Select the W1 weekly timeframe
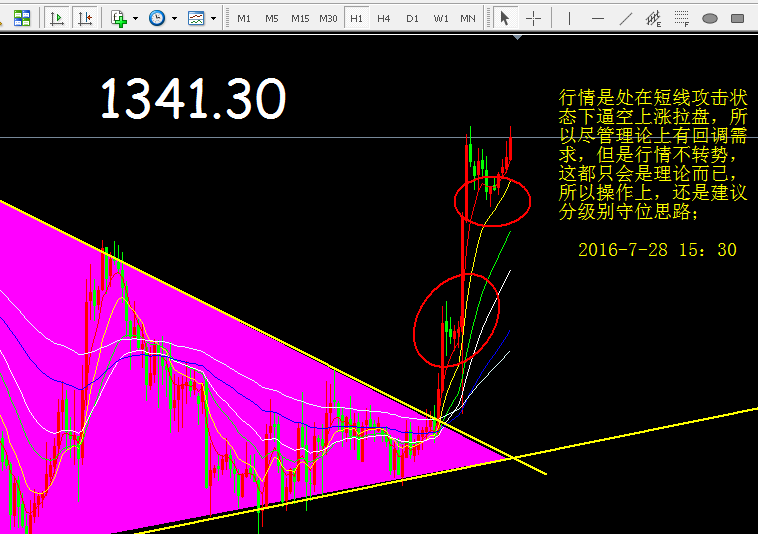758x534 pixels. pyautogui.click(x=440, y=18)
